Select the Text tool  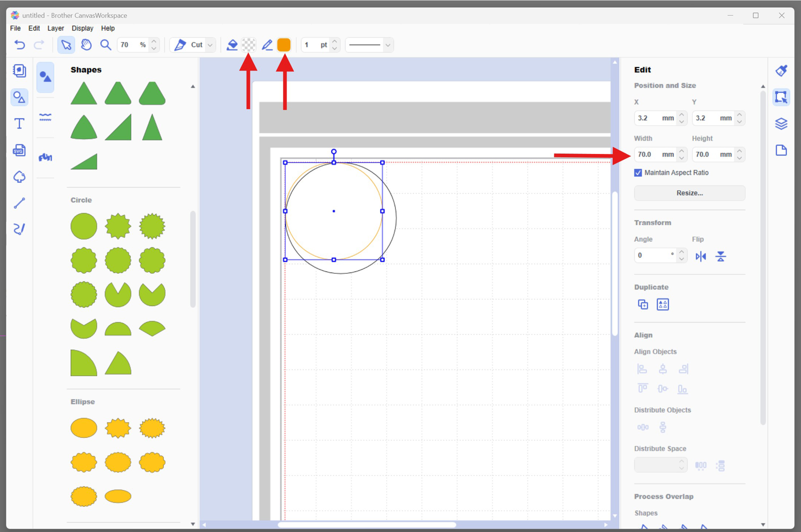tap(19, 124)
